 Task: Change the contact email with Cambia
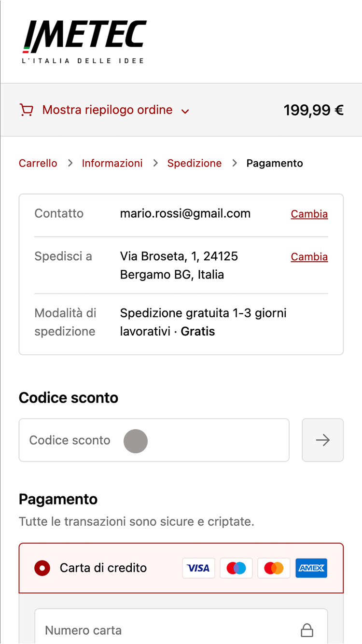click(309, 214)
